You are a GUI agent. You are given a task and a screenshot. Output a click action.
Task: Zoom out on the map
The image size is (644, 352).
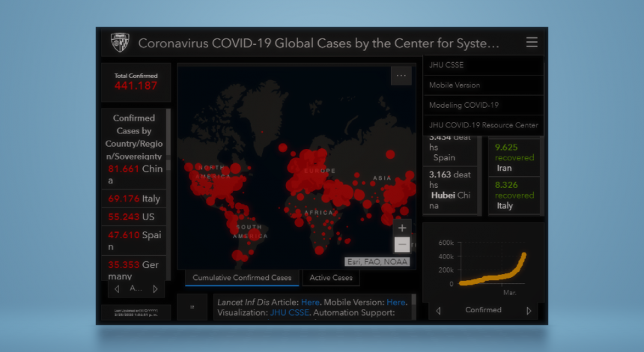402,245
